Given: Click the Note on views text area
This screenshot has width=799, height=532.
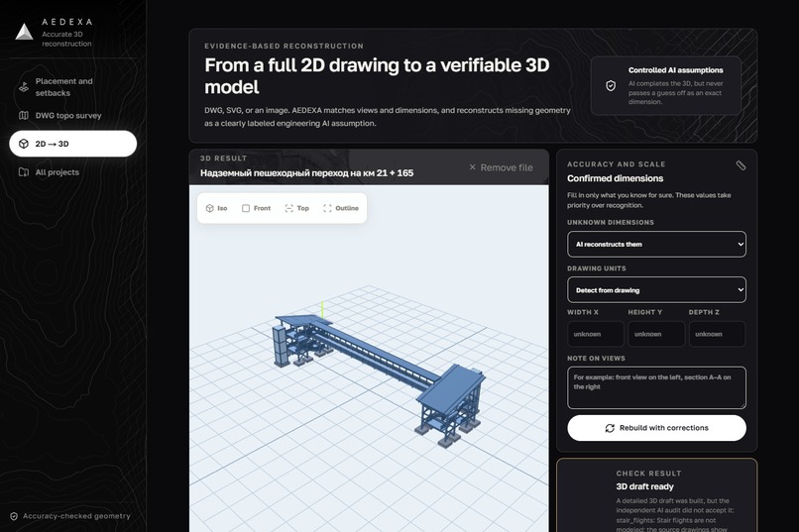Looking at the screenshot, I should (656, 387).
